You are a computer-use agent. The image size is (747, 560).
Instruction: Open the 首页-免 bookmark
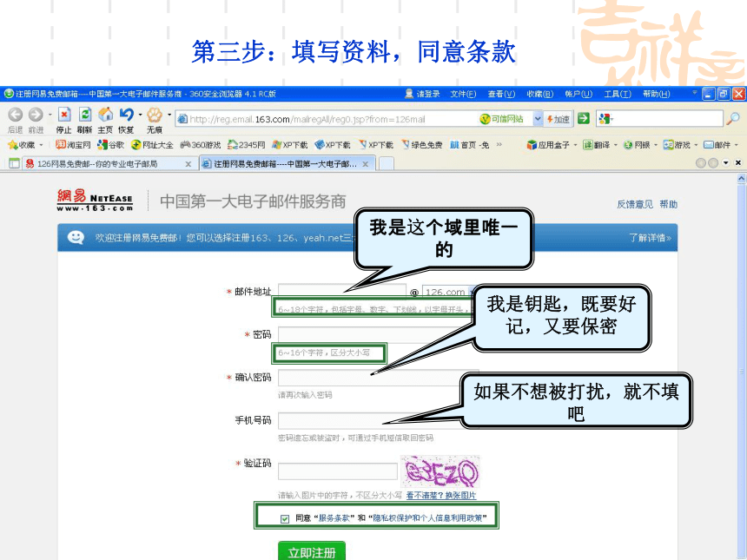pos(470,145)
